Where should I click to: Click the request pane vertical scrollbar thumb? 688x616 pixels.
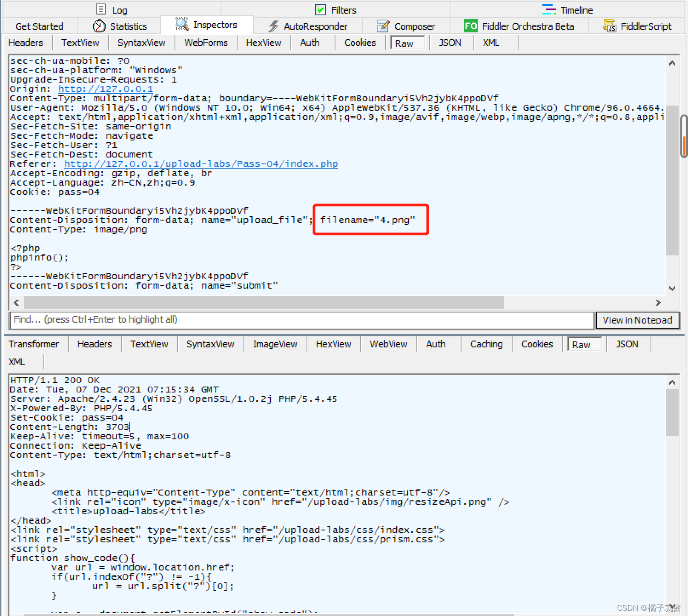672,181
